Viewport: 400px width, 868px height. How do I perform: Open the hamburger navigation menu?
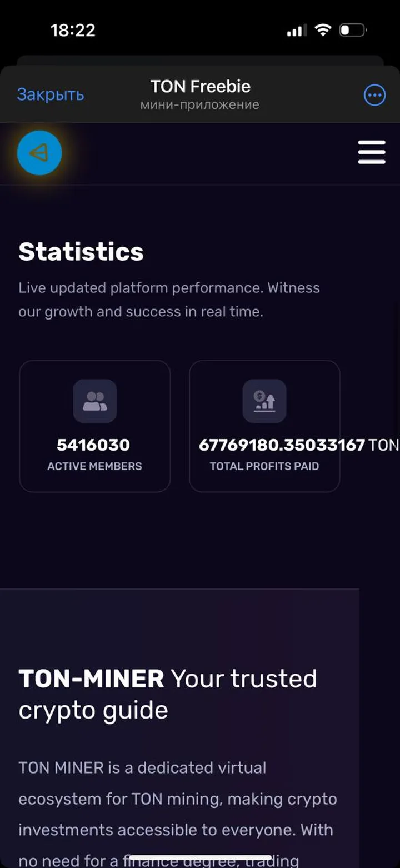tap(372, 152)
